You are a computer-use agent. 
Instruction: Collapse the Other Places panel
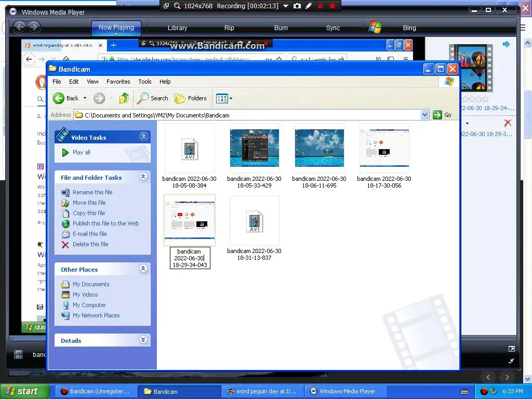(x=143, y=269)
